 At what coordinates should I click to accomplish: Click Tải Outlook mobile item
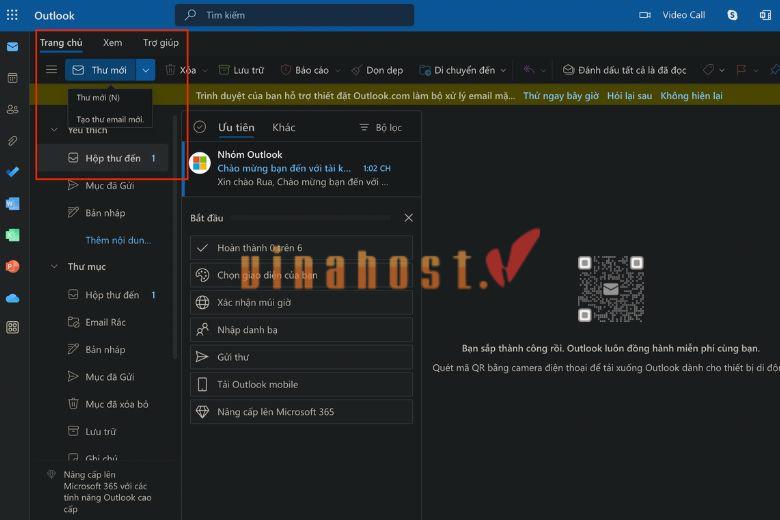pyautogui.click(x=301, y=384)
